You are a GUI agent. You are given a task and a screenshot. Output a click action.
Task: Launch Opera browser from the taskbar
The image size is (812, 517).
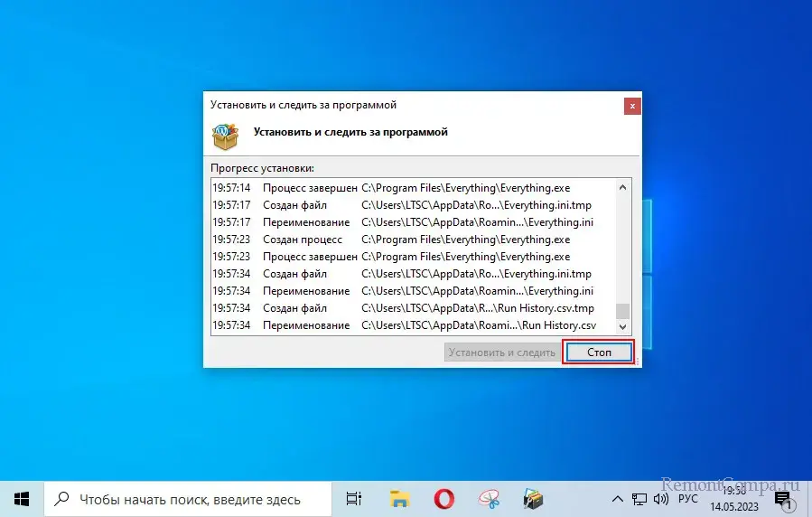444,498
